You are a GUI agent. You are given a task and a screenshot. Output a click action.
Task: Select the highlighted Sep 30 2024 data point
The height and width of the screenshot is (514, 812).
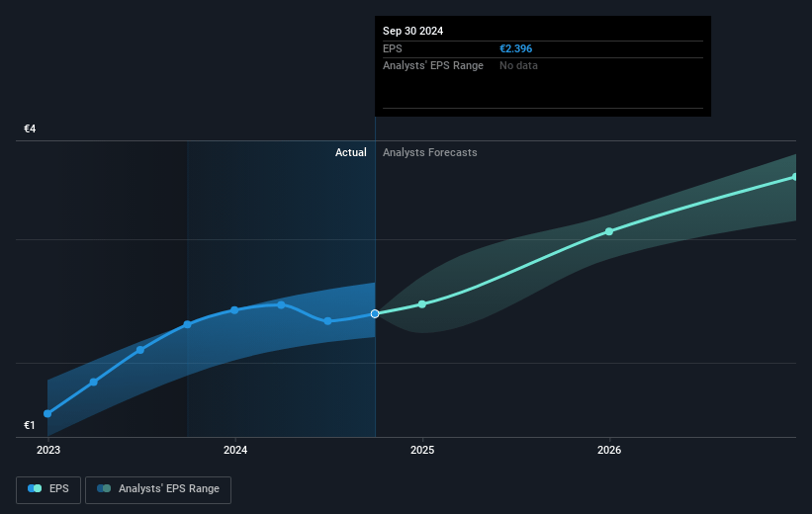(x=375, y=313)
